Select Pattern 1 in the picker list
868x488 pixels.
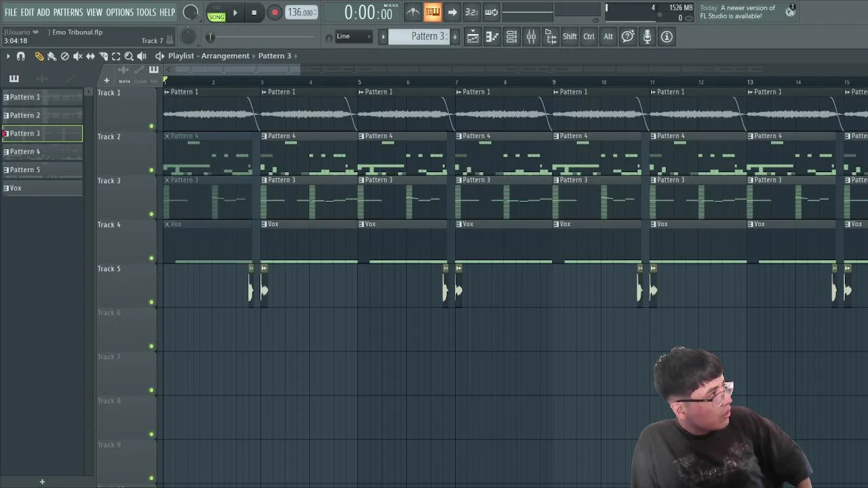point(42,98)
